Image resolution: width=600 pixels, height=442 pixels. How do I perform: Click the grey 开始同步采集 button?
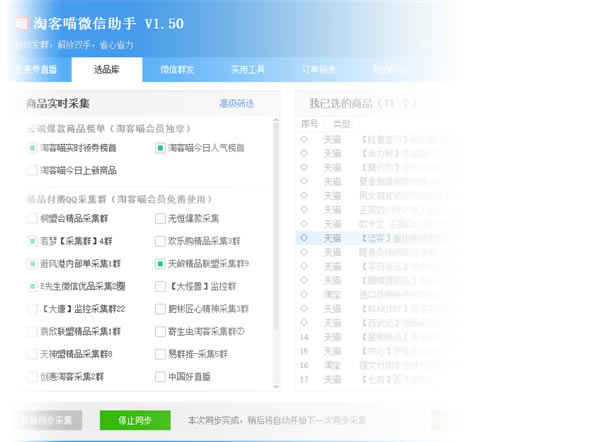tap(47, 420)
